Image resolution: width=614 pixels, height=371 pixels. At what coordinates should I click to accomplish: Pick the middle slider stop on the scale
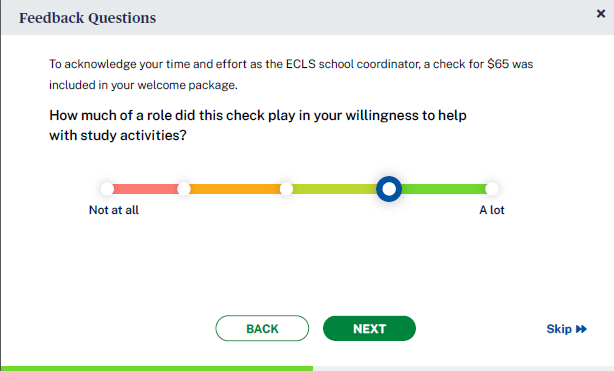(x=286, y=189)
